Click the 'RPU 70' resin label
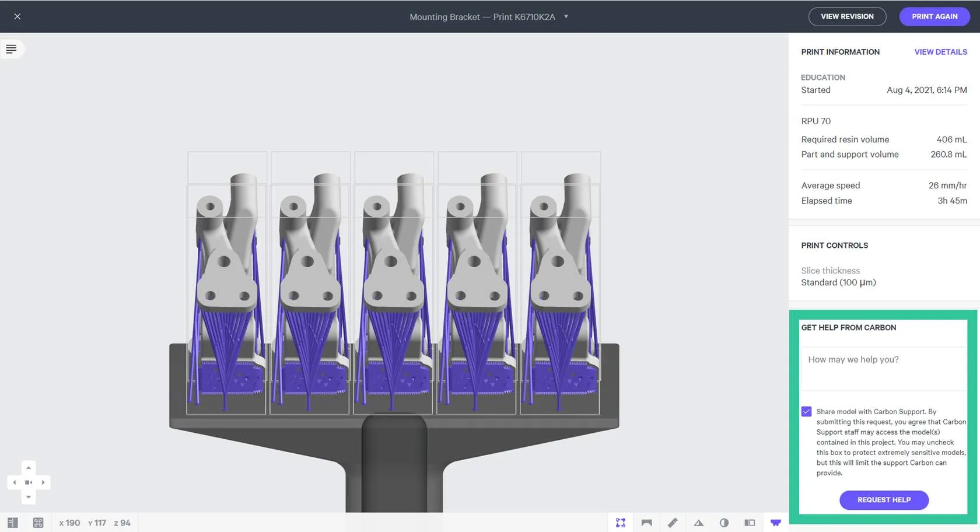 815,121
